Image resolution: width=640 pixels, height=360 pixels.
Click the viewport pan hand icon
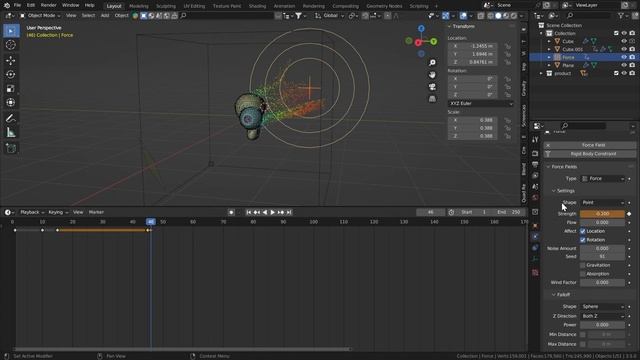[432, 75]
